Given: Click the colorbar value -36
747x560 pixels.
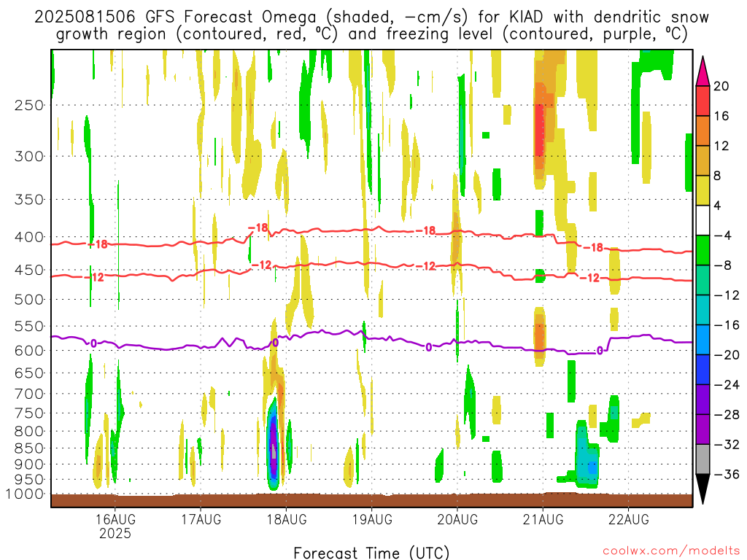Looking at the screenshot, I should pos(727,474).
